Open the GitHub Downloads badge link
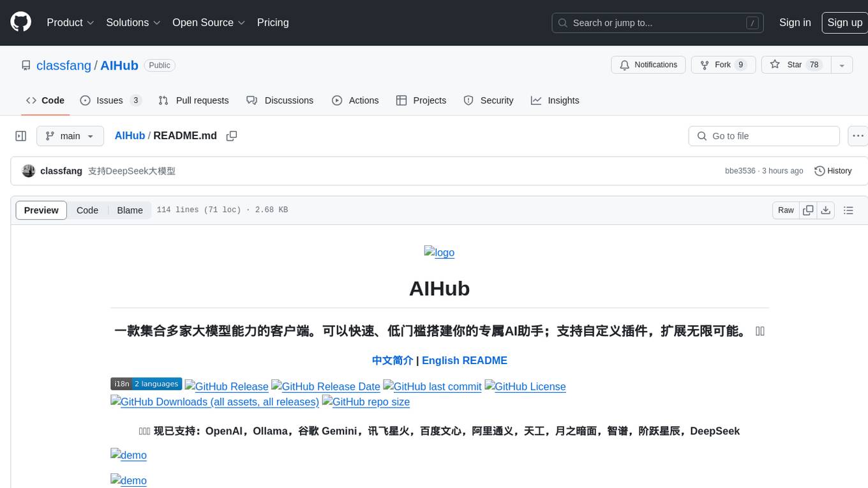 pyautogui.click(x=214, y=402)
